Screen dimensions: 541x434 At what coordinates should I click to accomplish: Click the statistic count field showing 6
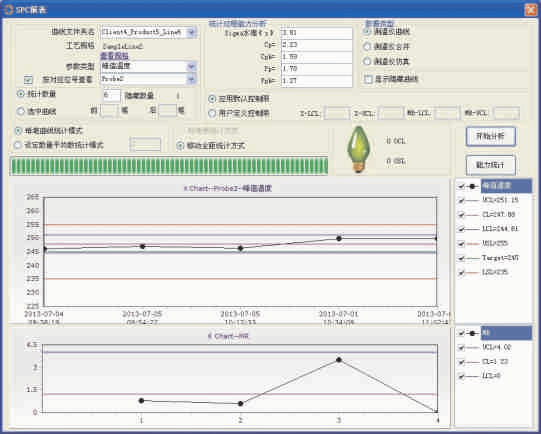click(111, 96)
